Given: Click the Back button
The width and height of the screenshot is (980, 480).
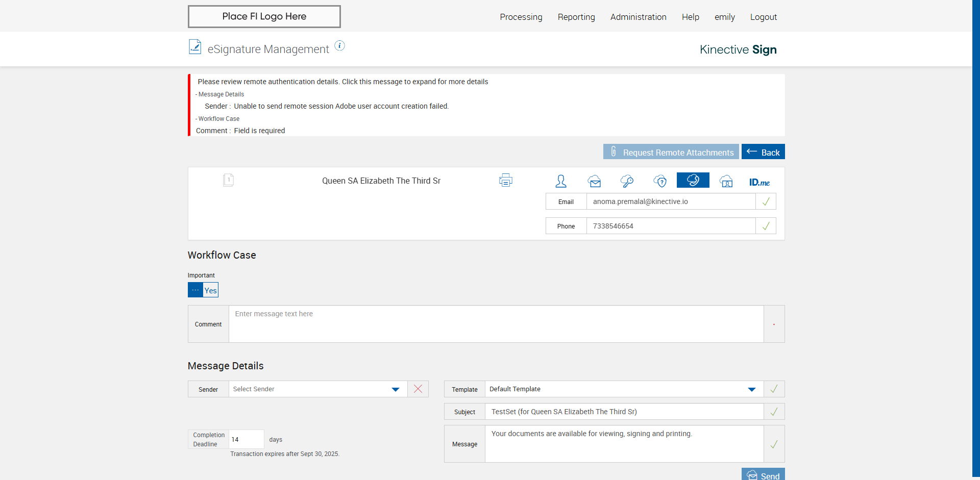Looking at the screenshot, I should coord(763,152).
